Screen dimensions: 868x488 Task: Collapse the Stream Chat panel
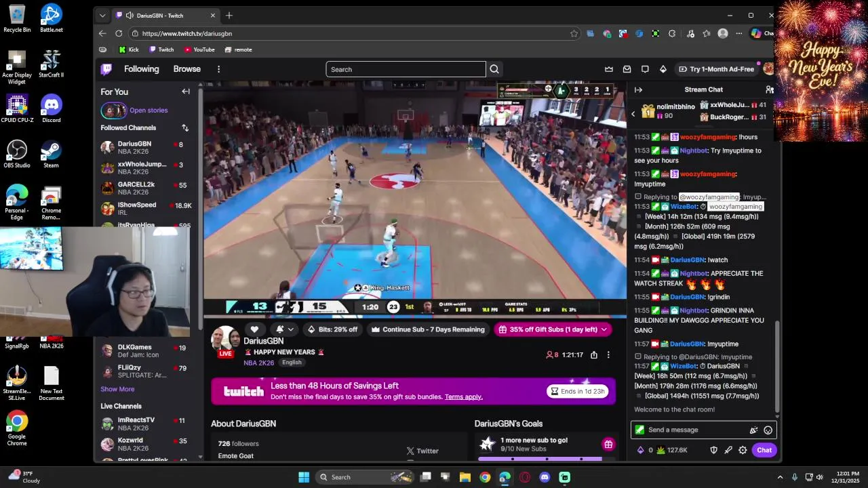pyautogui.click(x=638, y=89)
